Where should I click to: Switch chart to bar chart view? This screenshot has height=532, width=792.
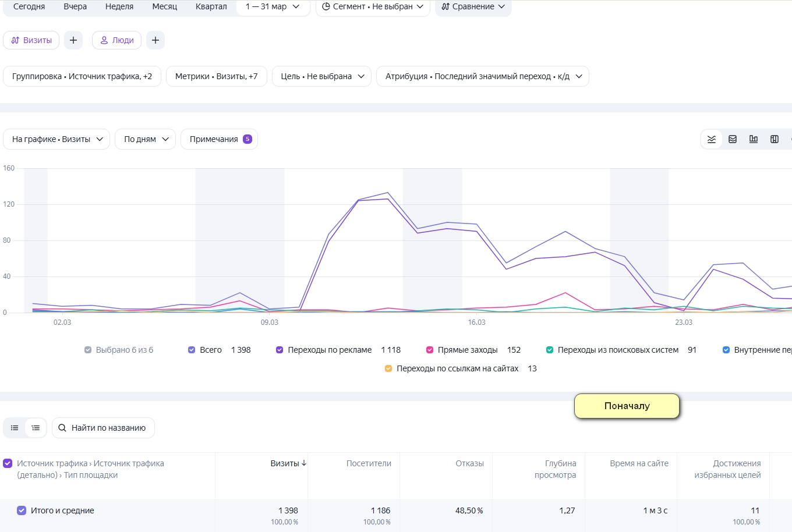click(754, 139)
